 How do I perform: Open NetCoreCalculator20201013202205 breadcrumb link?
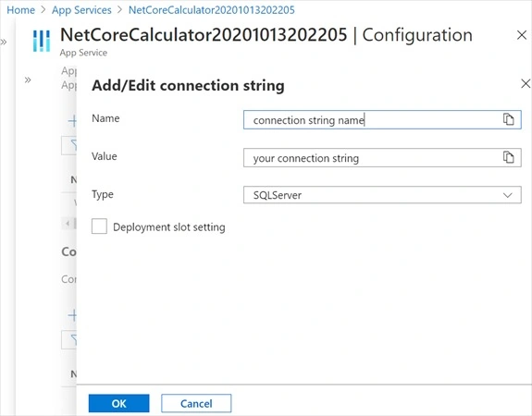(x=211, y=10)
